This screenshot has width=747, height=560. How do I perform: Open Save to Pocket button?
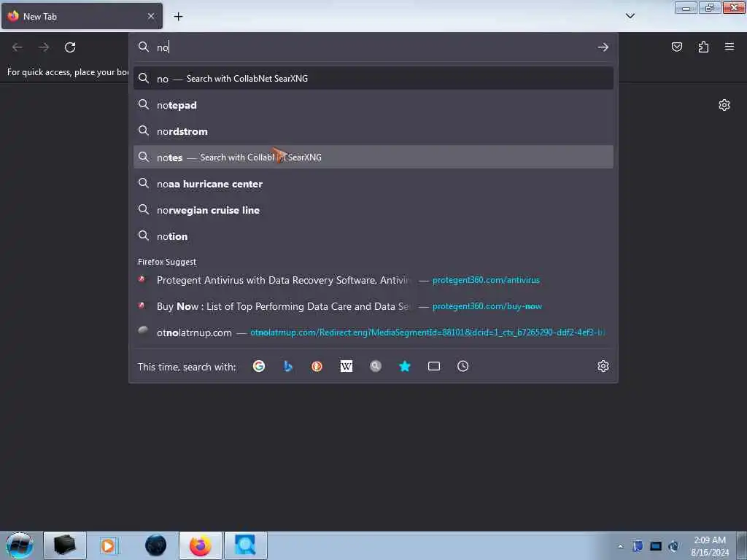tap(677, 47)
